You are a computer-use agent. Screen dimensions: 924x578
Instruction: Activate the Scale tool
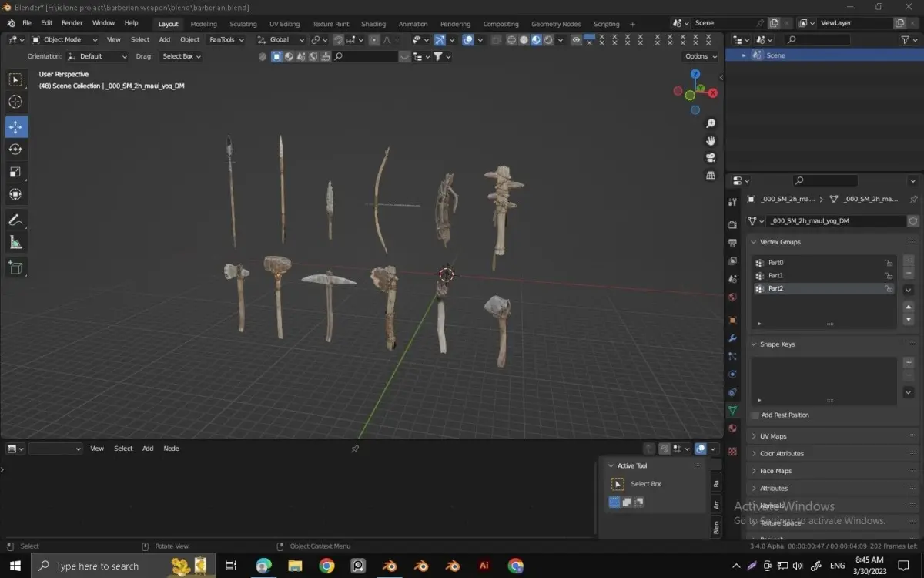pyautogui.click(x=15, y=172)
